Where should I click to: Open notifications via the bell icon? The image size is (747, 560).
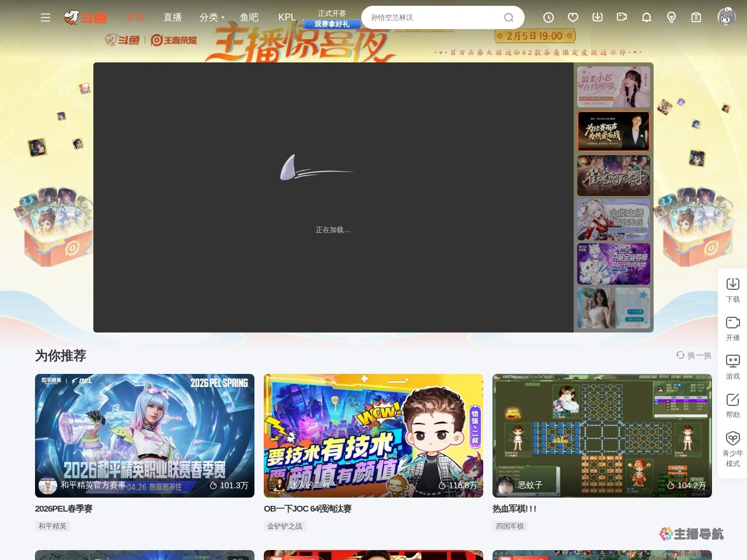646,17
